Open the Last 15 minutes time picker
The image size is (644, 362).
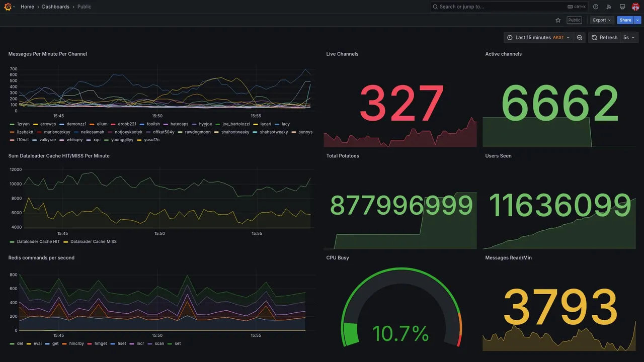[538, 38]
